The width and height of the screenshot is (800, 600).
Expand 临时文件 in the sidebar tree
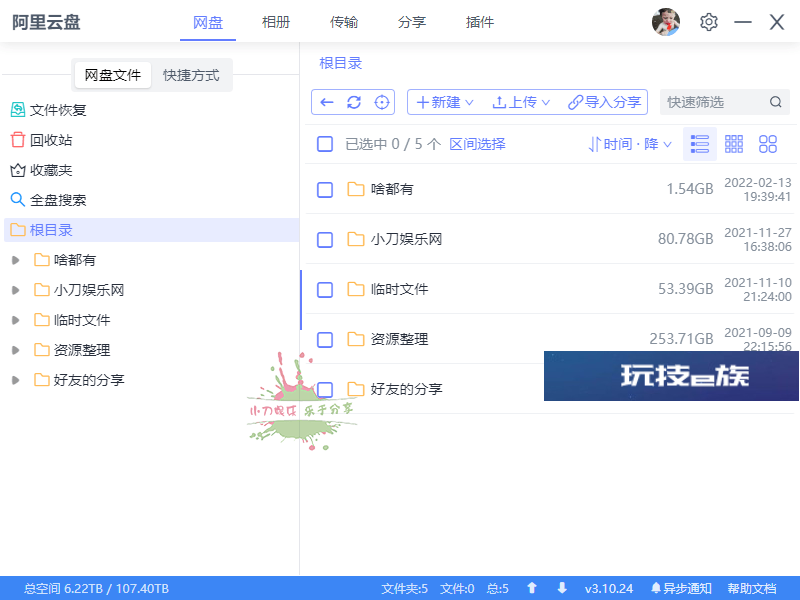[15, 320]
